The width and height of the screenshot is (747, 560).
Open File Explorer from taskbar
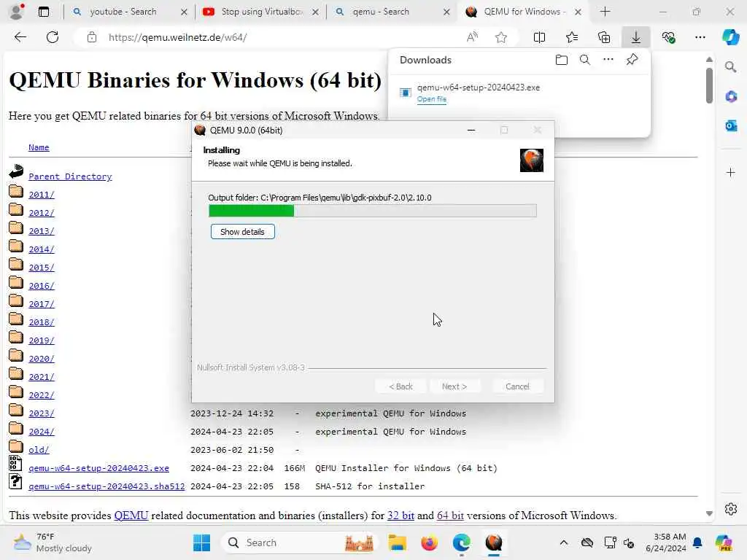397,542
